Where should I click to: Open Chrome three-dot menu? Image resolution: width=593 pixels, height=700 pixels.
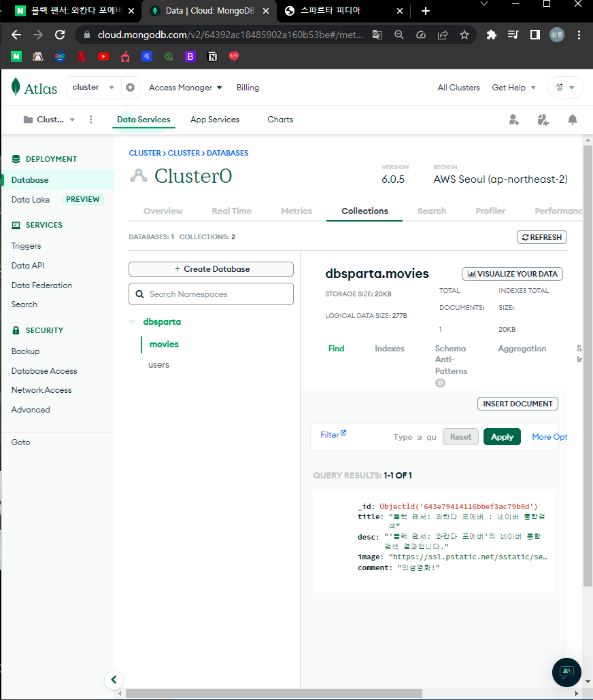(x=579, y=35)
